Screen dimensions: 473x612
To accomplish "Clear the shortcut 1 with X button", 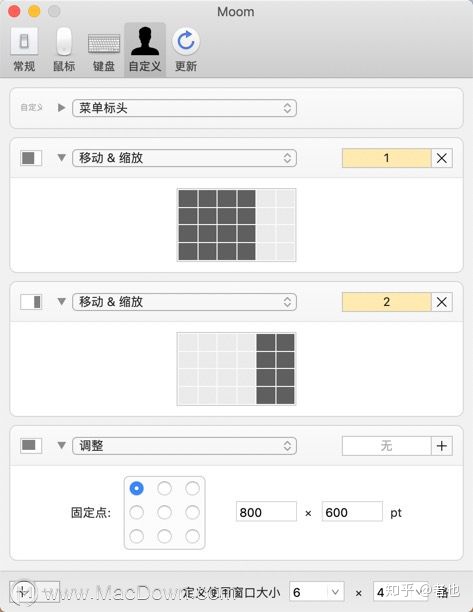I will coord(442,158).
